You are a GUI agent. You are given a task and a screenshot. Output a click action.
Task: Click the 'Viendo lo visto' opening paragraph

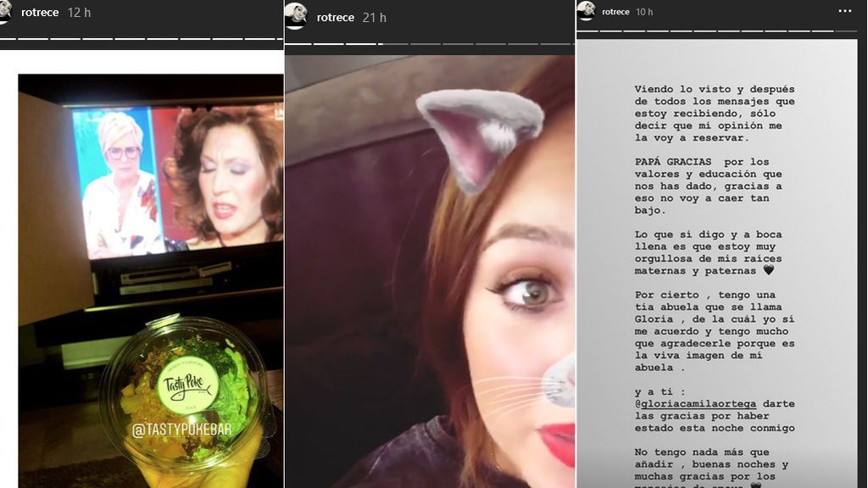[715, 114]
